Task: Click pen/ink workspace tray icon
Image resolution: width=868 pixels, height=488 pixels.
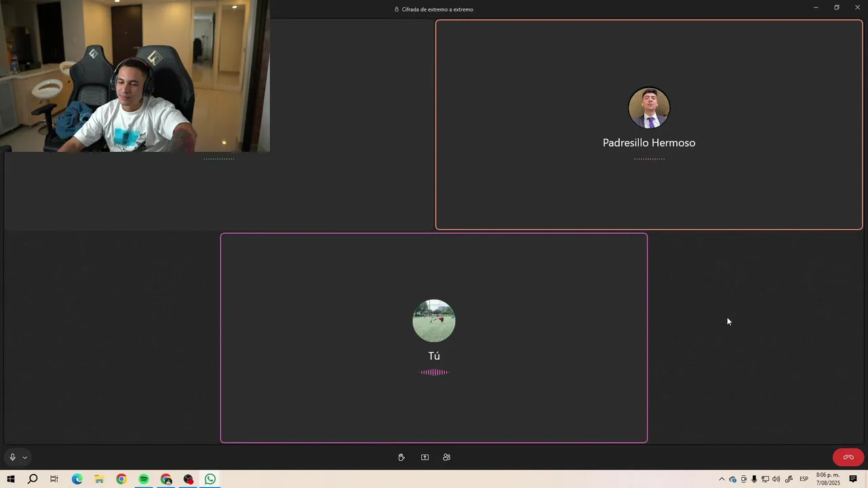Action: pyautogui.click(x=789, y=479)
